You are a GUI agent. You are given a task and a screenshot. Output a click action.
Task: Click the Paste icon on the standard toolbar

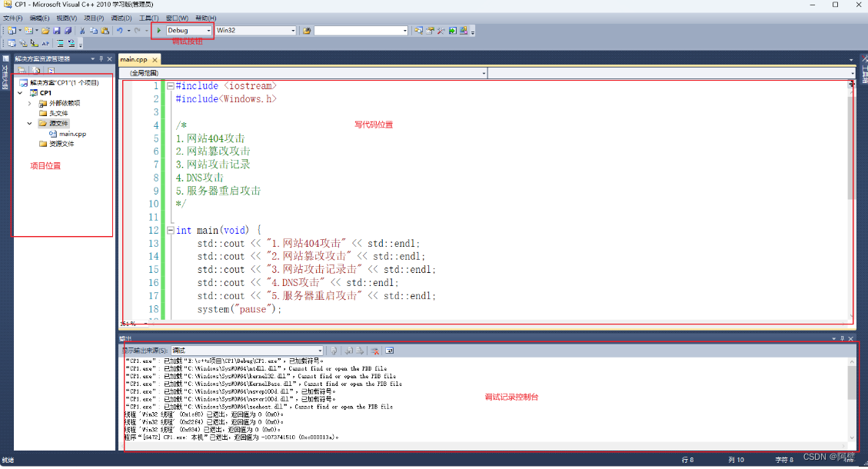click(105, 31)
